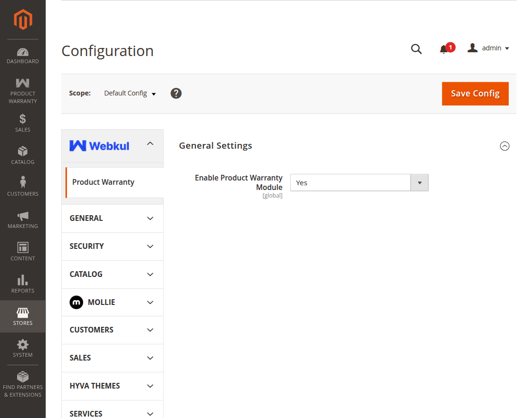The image size is (532, 418).
Task: Select Product Warranty under Webkul
Action: coord(103,182)
